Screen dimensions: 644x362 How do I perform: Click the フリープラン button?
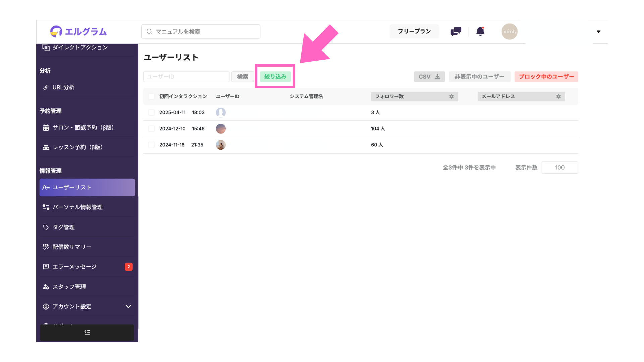(414, 31)
